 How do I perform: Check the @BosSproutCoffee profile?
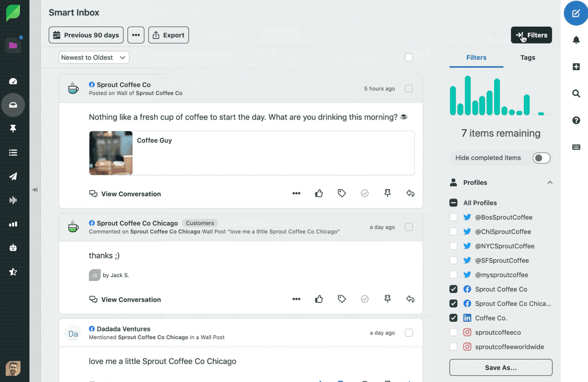click(x=453, y=217)
